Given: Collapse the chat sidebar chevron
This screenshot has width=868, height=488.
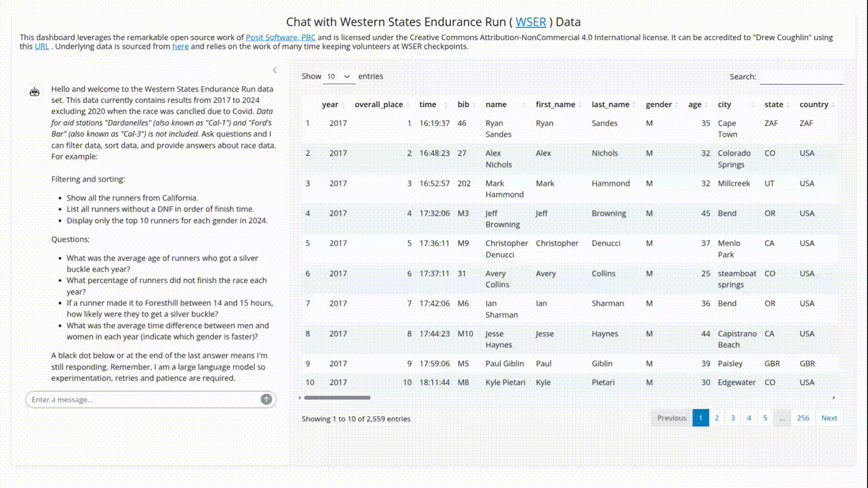Looking at the screenshot, I should [x=275, y=70].
